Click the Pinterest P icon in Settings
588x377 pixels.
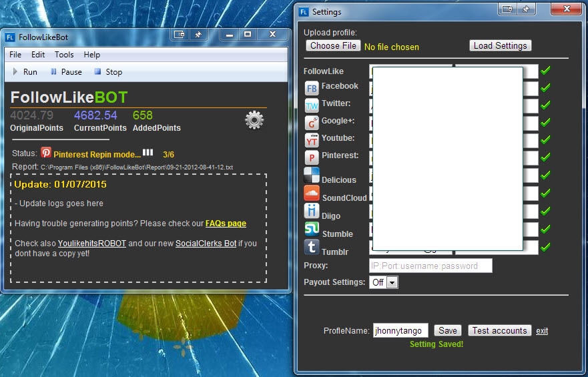(312, 157)
